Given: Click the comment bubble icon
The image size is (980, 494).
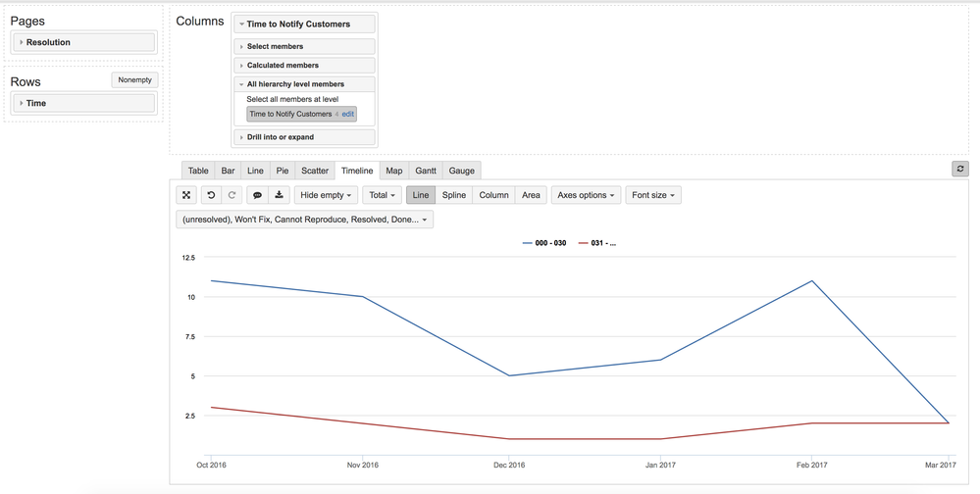Looking at the screenshot, I should coord(257,195).
